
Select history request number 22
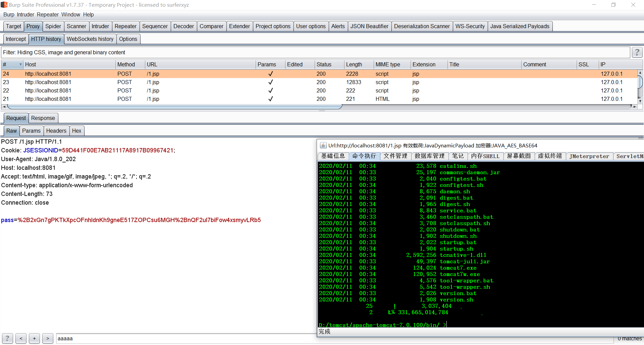tap(319, 90)
